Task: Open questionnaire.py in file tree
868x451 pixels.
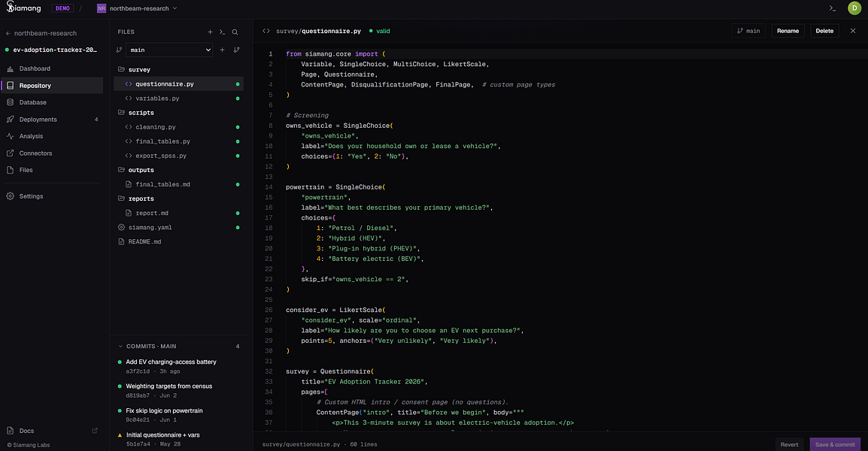Action: point(178,84)
